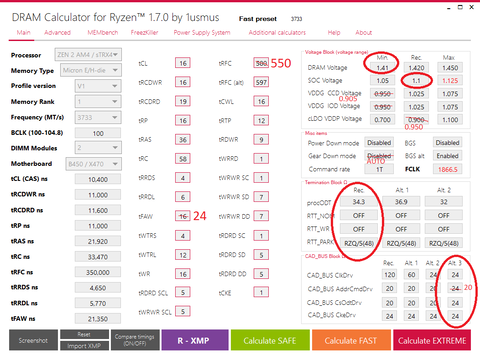
Task: Click the BCLK input field showing 100
Action: pos(98,133)
